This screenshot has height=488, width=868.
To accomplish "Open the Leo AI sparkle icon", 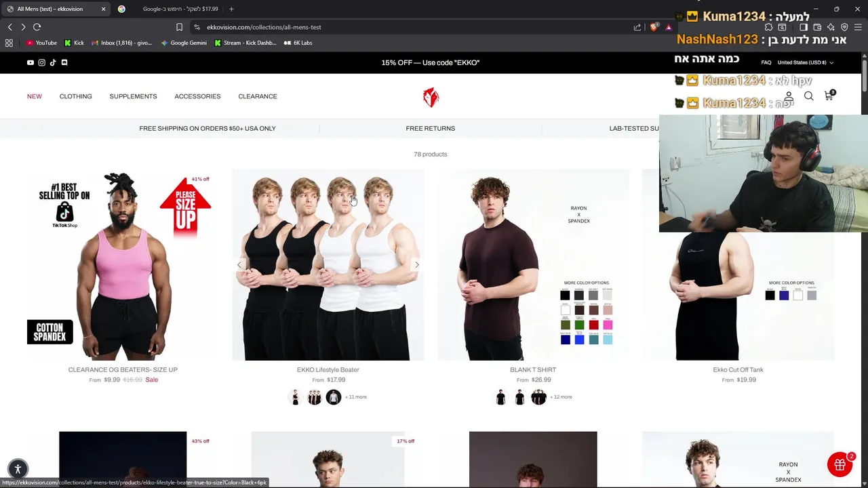I will [831, 27].
